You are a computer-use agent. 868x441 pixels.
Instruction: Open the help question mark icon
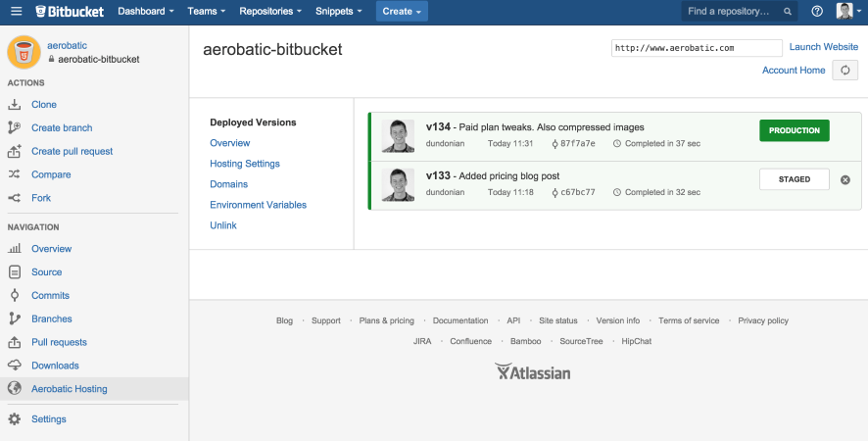coord(817,11)
